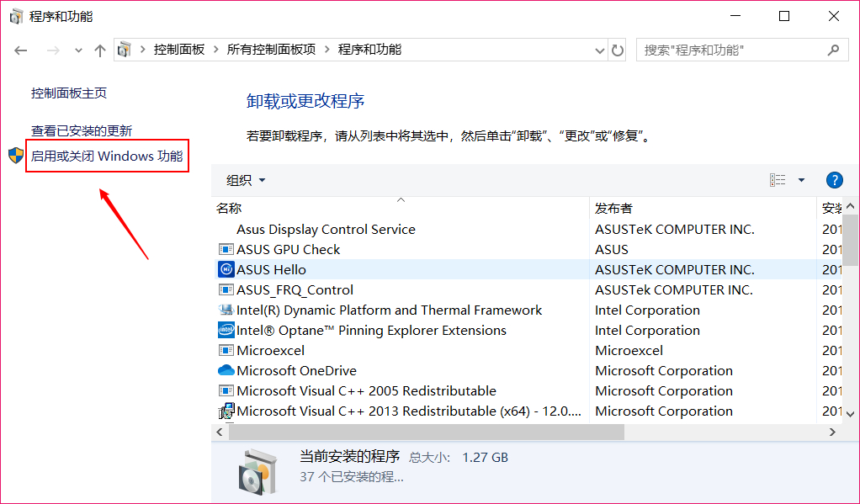This screenshot has width=860, height=504.
Task: Open the 组织 dropdown menu
Action: point(246,180)
